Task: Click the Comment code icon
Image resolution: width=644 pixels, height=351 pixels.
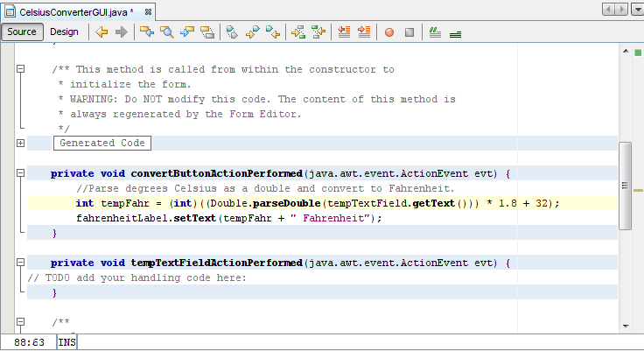Action: tap(435, 32)
